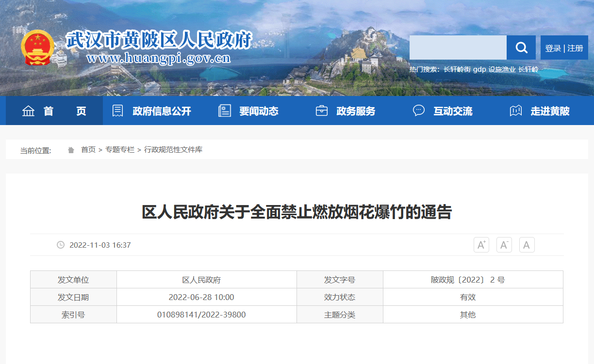The width and height of the screenshot is (594, 364).
Task: Click hot search term gdp
Action: tap(479, 69)
